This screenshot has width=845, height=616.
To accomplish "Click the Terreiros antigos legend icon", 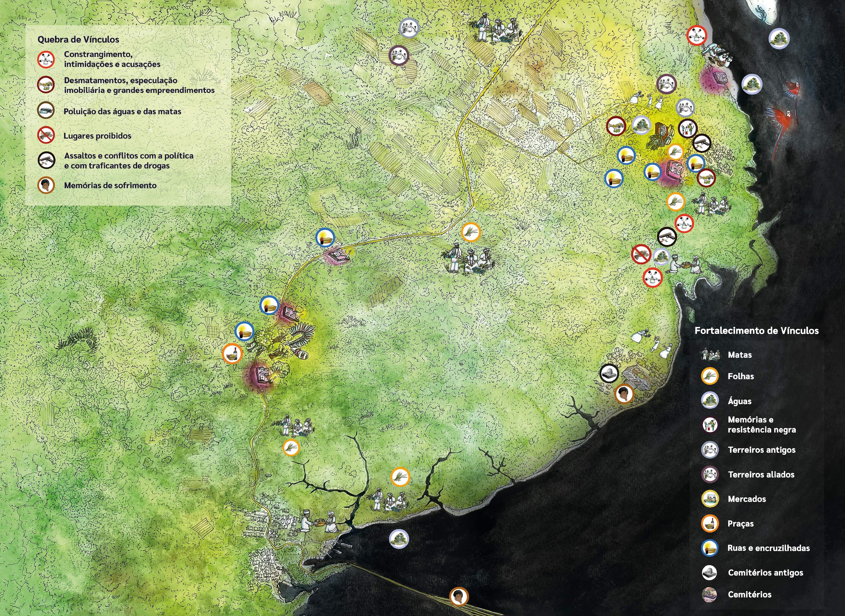I will [710, 450].
